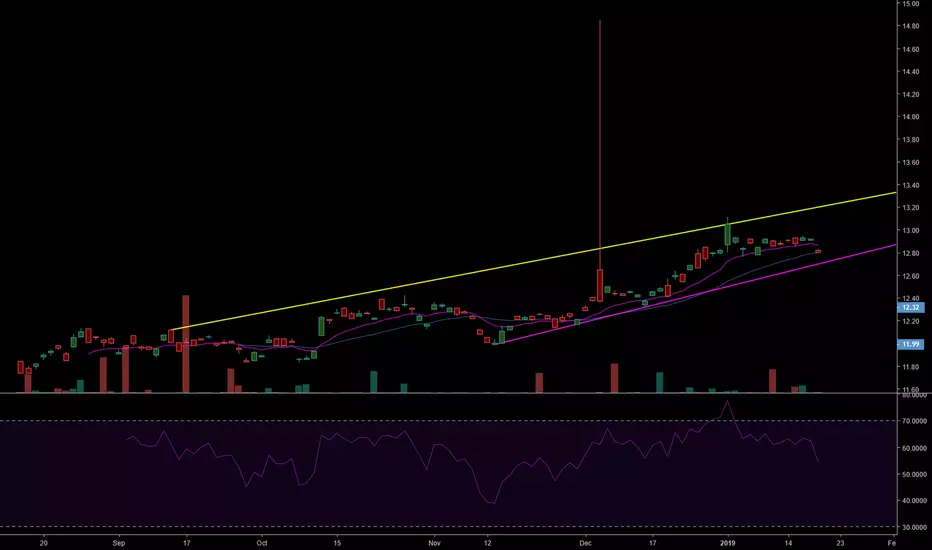Select the tall December candle wick spike
Screen dimensions: 932x550
click(600, 144)
